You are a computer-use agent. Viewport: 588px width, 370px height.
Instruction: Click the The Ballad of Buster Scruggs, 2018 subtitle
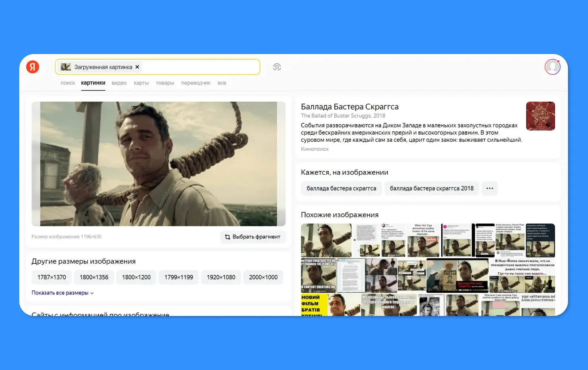[x=343, y=116]
